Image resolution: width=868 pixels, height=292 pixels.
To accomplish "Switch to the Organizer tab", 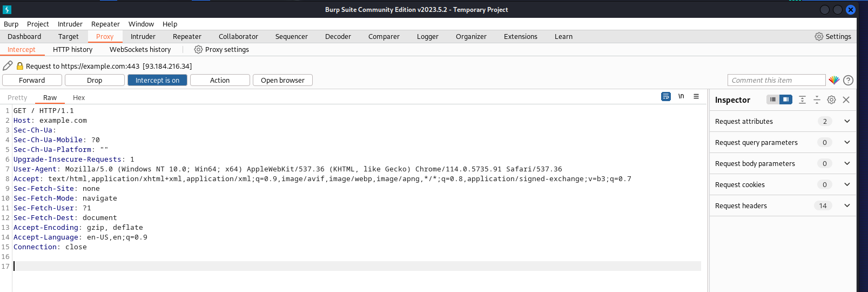I will (471, 36).
